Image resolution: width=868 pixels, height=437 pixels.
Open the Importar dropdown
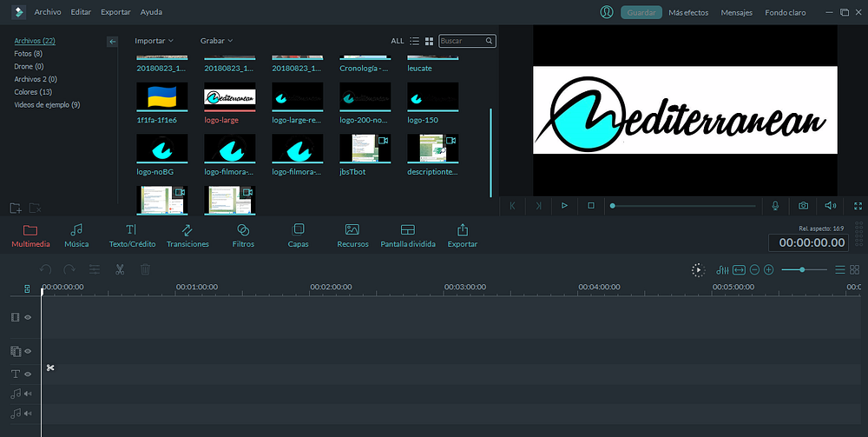[x=154, y=41]
